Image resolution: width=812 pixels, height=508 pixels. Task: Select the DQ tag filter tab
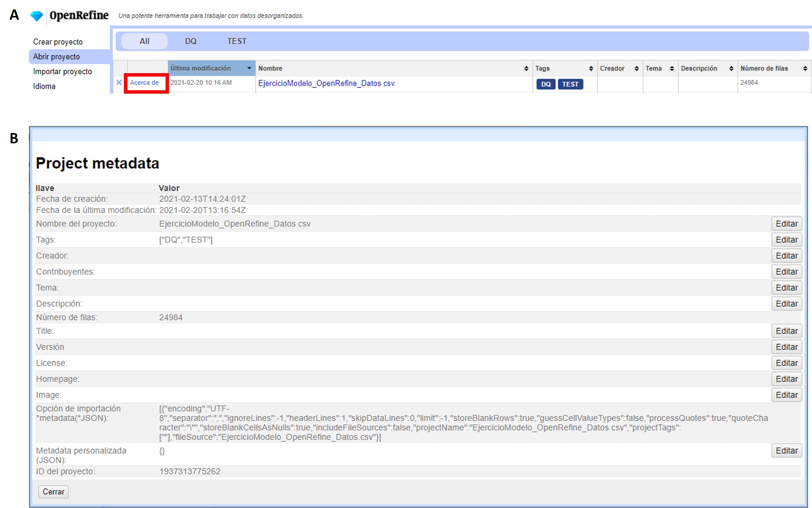point(191,41)
